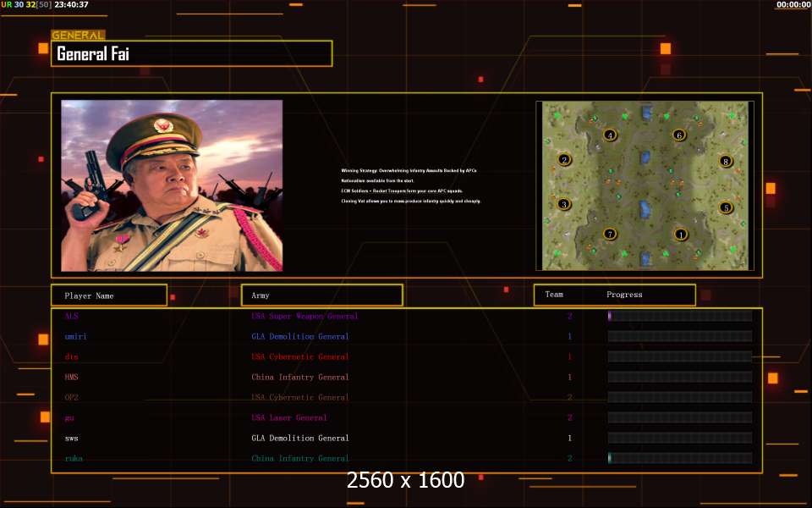Select start position 6 on the map

(x=679, y=135)
